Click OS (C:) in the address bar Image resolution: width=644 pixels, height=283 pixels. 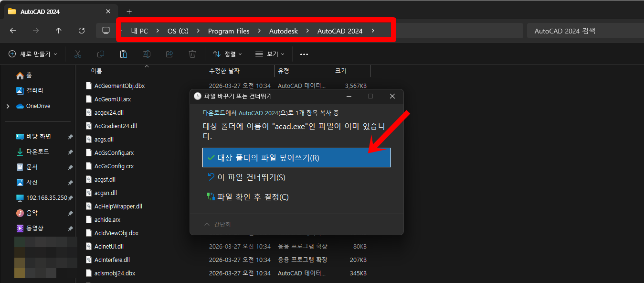tap(178, 31)
